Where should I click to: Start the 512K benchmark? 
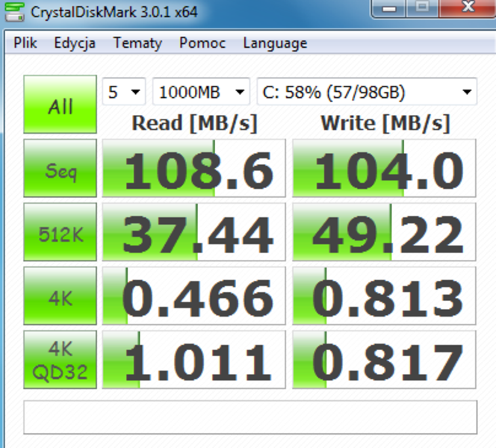pyautogui.click(x=60, y=232)
